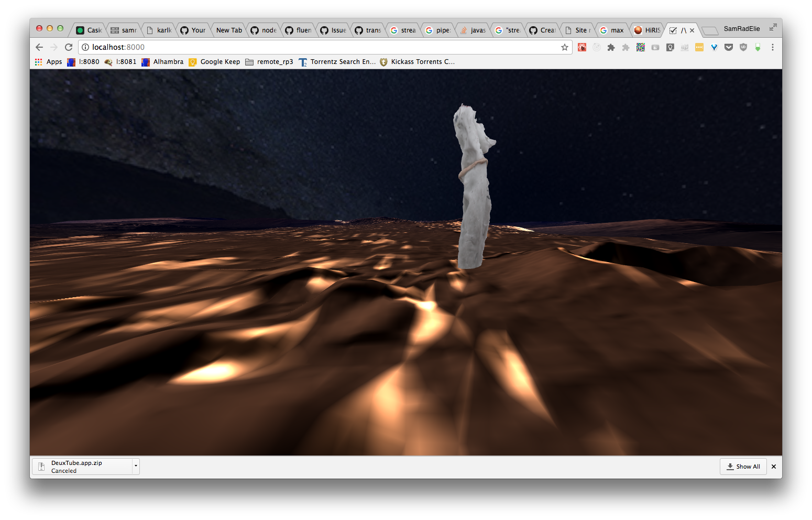Click Show All downloads button
The image size is (812, 520).
tap(743, 467)
